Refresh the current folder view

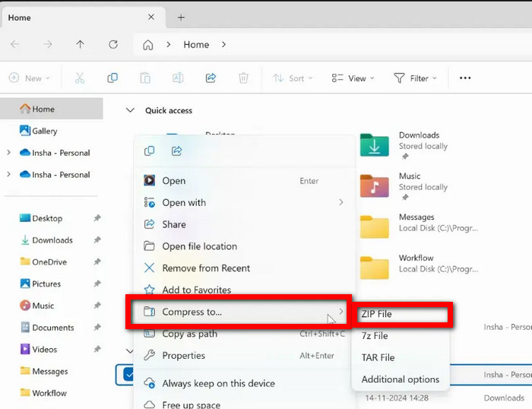tap(113, 44)
